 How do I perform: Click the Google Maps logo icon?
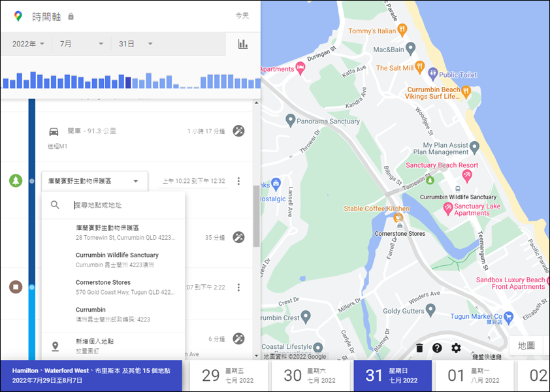tap(18, 16)
